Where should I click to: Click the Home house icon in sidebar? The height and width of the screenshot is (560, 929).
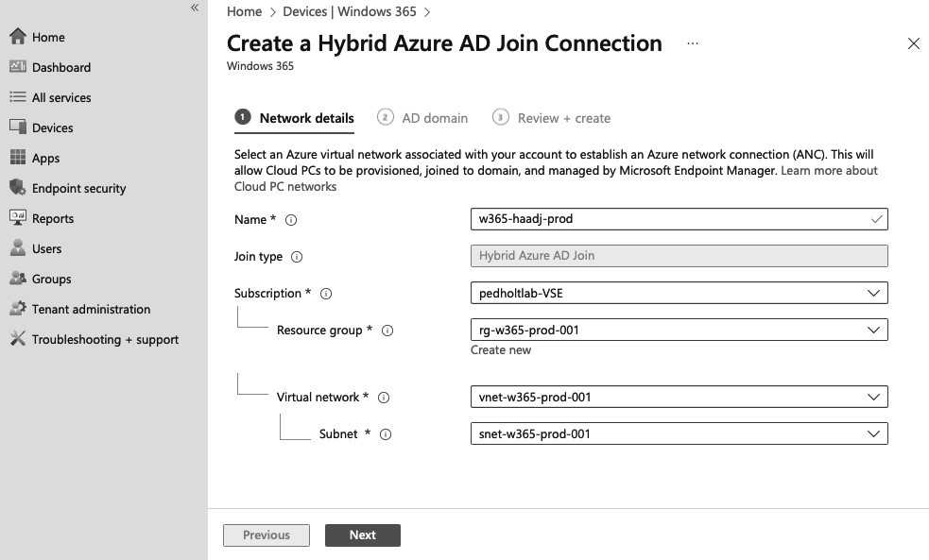coord(18,36)
